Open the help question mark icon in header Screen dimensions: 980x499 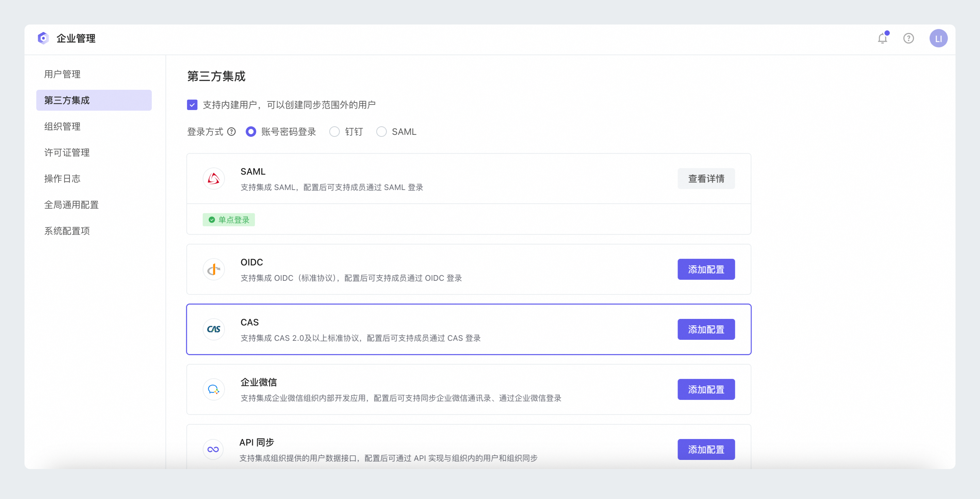(x=909, y=38)
